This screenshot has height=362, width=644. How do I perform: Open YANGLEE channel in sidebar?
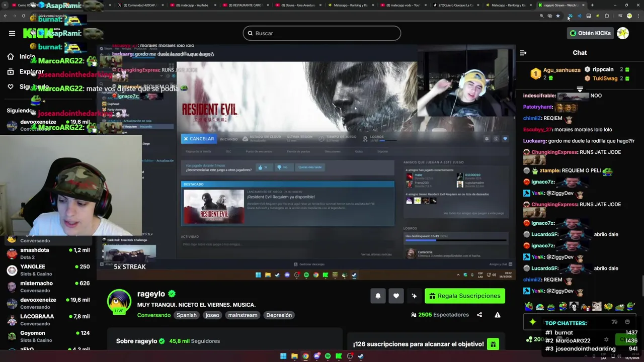coord(48,270)
